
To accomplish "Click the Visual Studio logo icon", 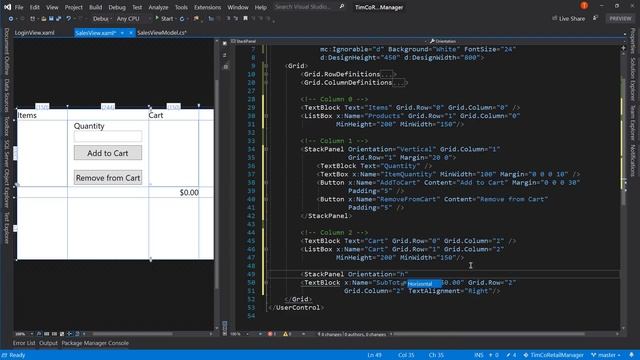I will 7,7.
